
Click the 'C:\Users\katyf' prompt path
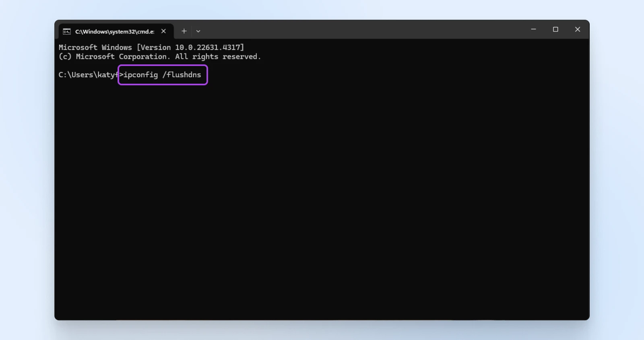(89, 75)
